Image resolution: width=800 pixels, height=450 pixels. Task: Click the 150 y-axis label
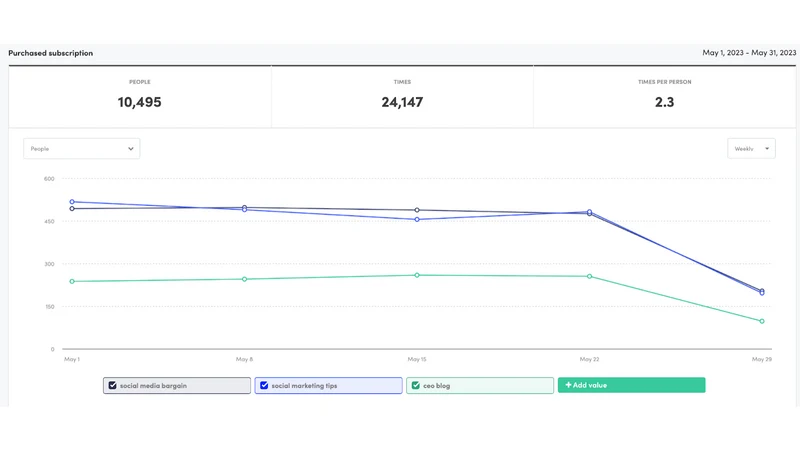(x=49, y=307)
